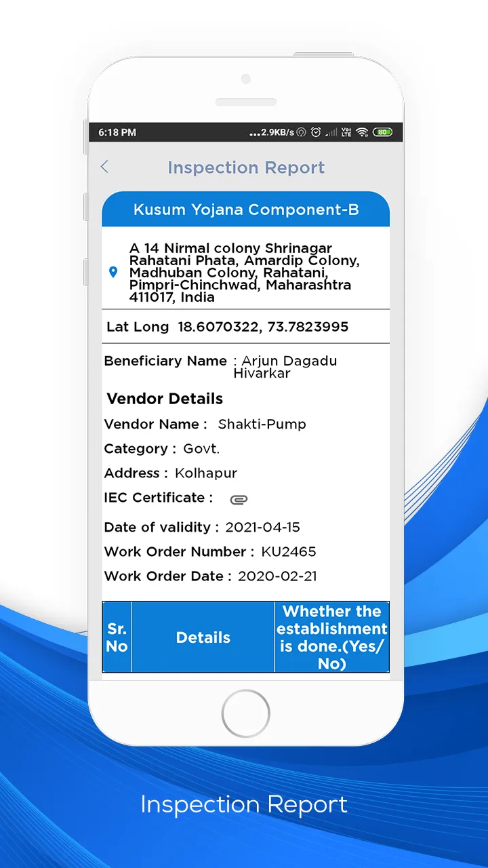Viewport: 488px width, 868px height.
Task: Click the phone home button
Action: click(246, 713)
